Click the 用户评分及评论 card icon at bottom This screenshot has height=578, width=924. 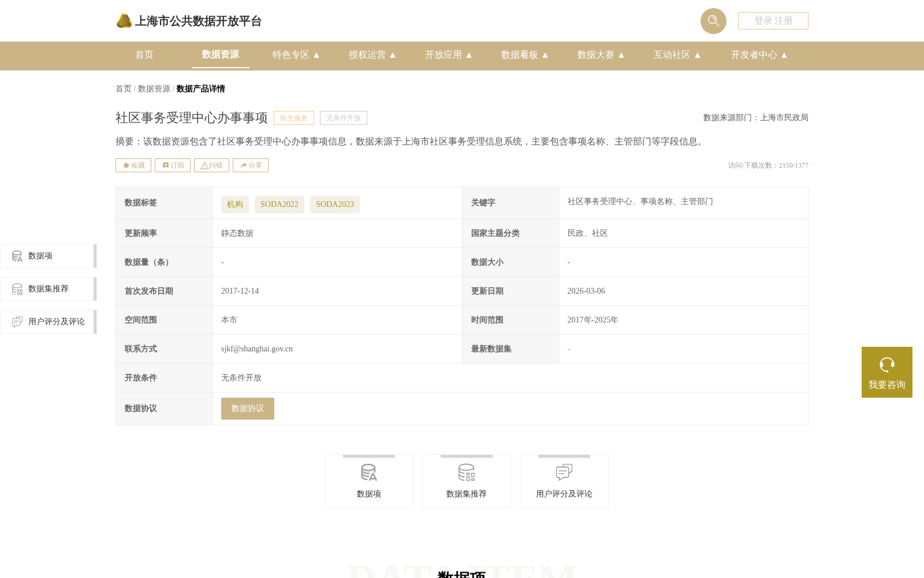564,472
